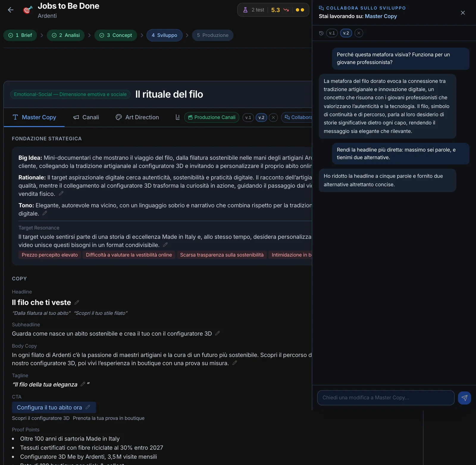Edit the headline Il filo che ti veste
This screenshot has height=465, width=476.
[x=77, y=302]
